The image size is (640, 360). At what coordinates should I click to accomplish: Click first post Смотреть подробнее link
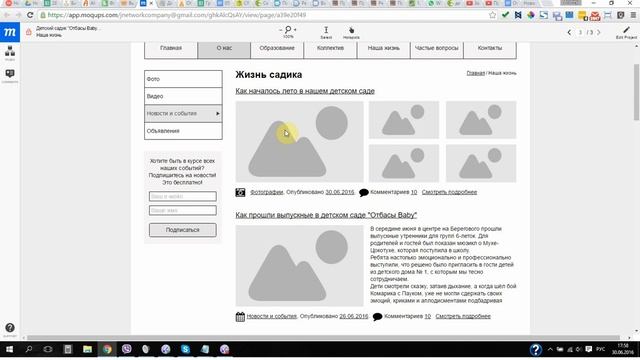pyautogui.click(x=449, y=192)
